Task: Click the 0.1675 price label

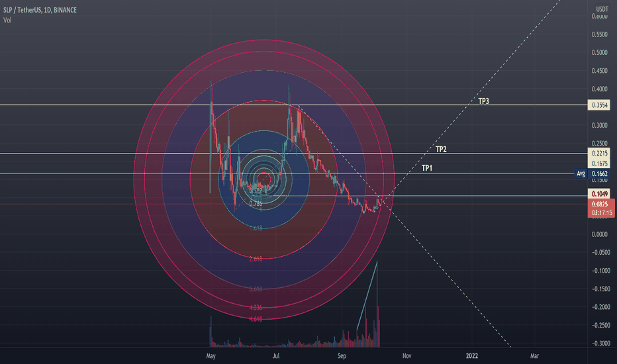Action: [599, 163]
